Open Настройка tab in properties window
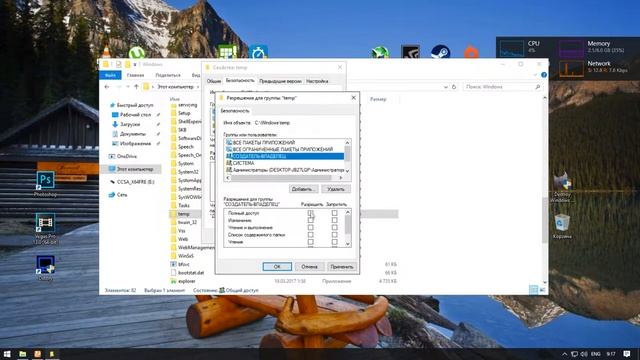This screenshot has height=360, width=640. [317, 81]
